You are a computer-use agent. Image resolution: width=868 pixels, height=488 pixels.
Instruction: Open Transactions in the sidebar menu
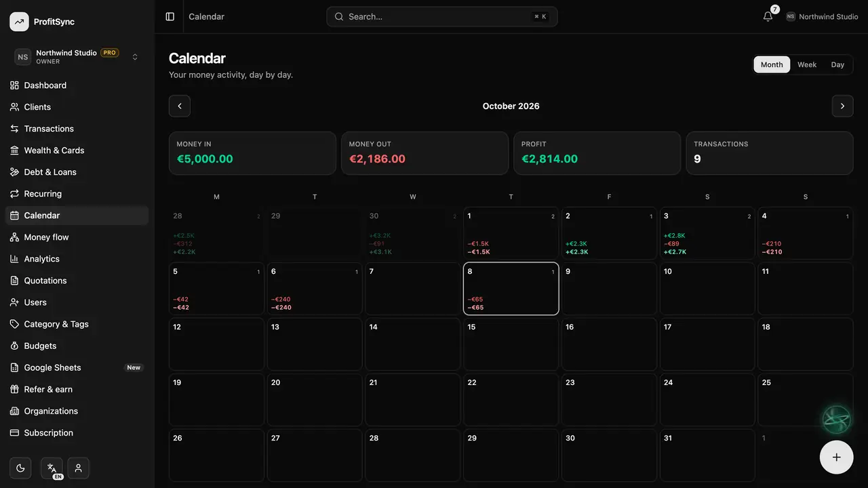click(x=77, y=129)
